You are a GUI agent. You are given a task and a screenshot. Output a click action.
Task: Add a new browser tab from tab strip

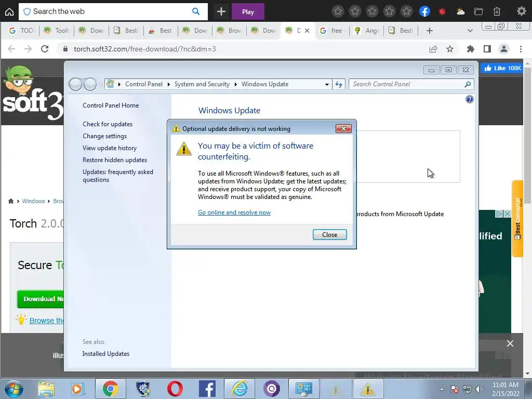click(430, 31)
